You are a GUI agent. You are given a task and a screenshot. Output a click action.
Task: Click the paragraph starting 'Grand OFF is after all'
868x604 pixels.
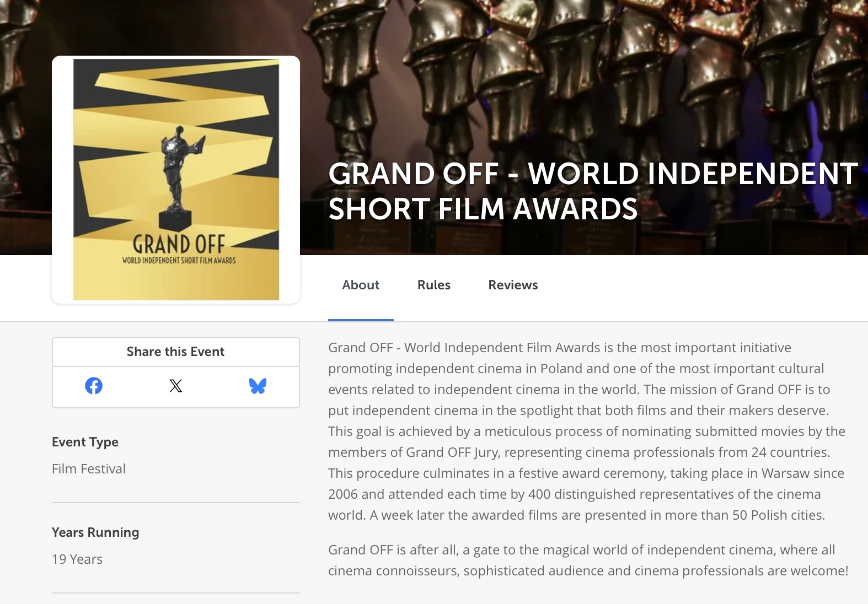click(588, 560)
